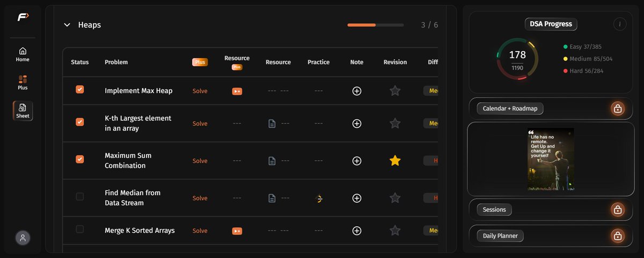
Task: Click the Revision column header
Action: tap(395, 62)
